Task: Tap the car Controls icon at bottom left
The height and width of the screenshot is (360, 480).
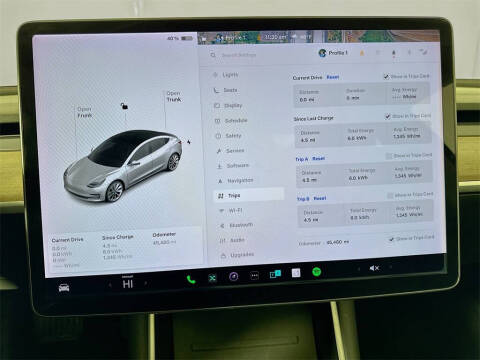Action: pos(64,287)
